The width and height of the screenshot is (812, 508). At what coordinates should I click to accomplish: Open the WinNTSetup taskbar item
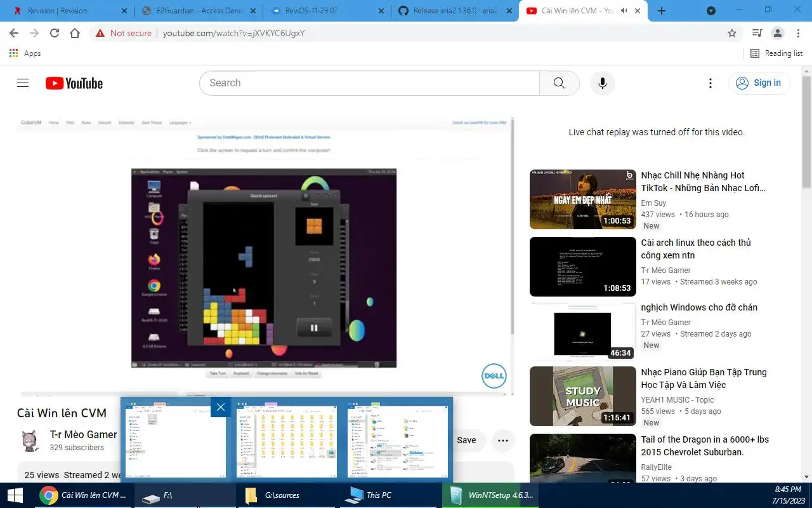point(492,495)
